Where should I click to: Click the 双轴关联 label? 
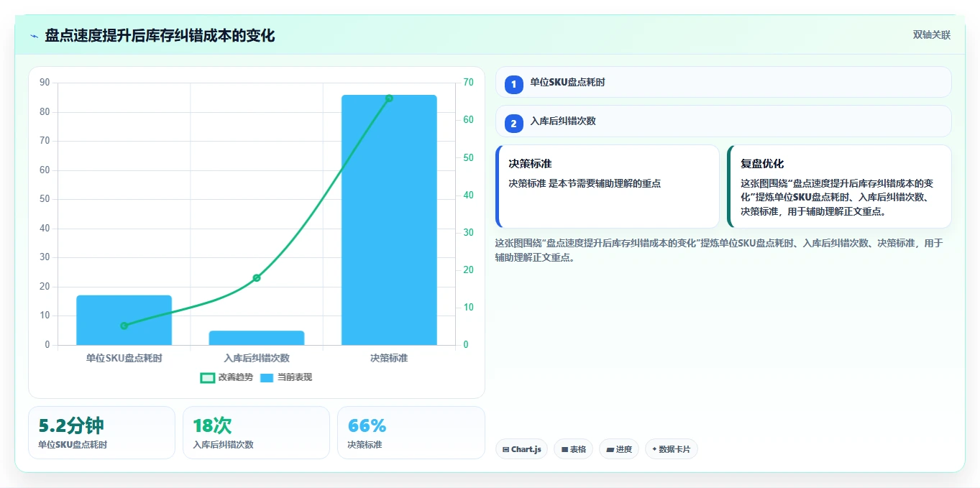932,35
